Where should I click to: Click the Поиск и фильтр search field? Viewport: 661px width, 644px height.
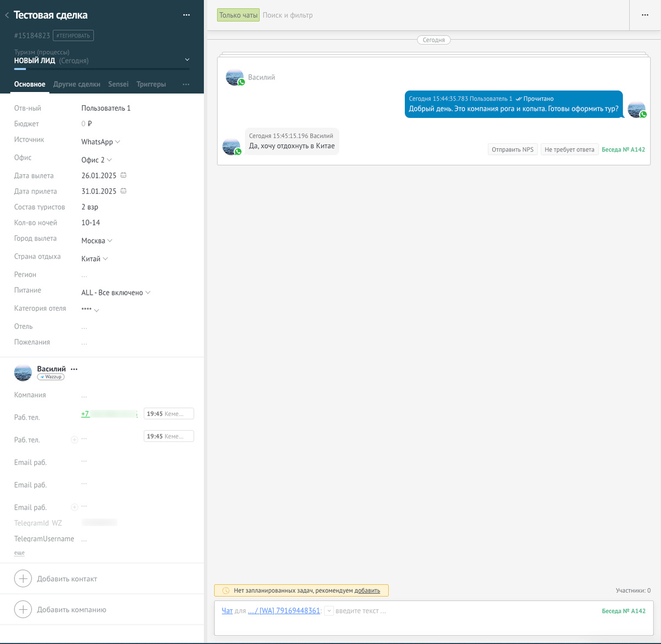[x=288, y=15]
